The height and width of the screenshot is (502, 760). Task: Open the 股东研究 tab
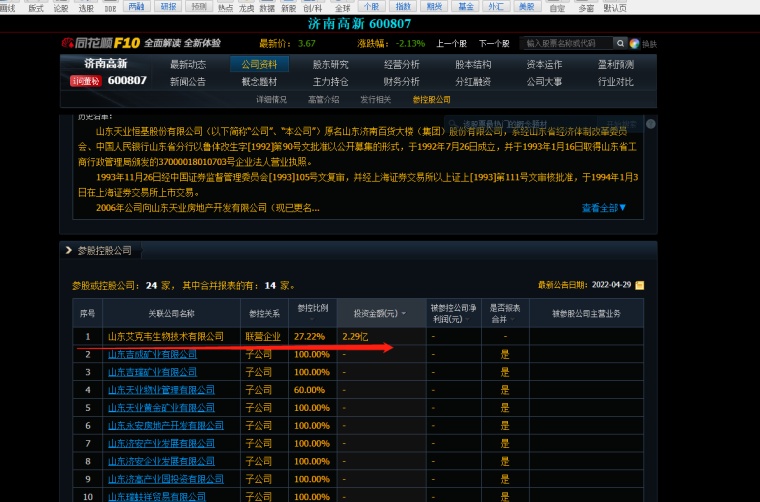click(331, 64)
